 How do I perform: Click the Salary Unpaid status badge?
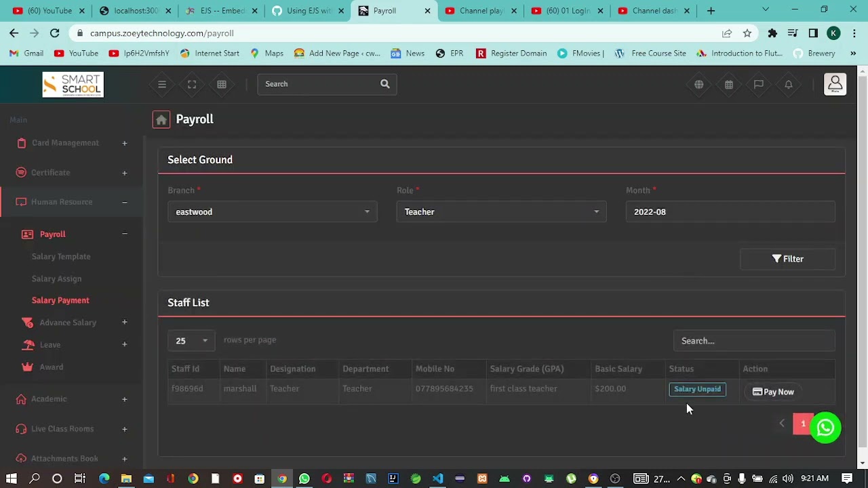tap(697, 389)
